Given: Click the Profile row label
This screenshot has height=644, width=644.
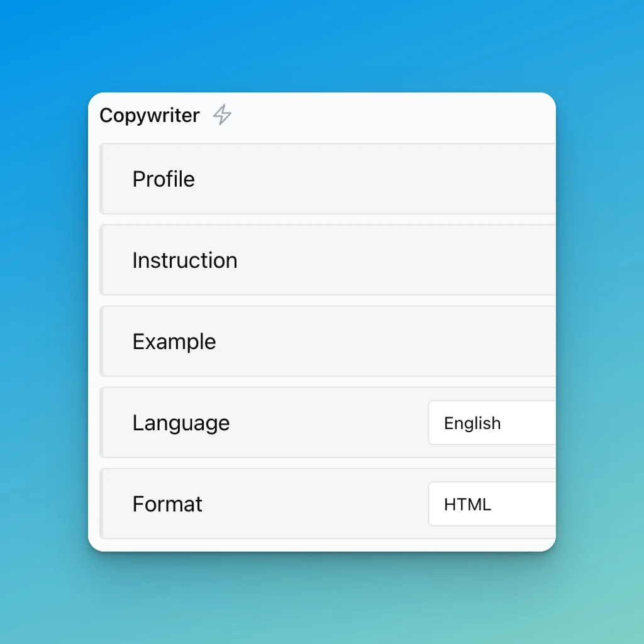Looking at the screenshot, I should 164,179.
